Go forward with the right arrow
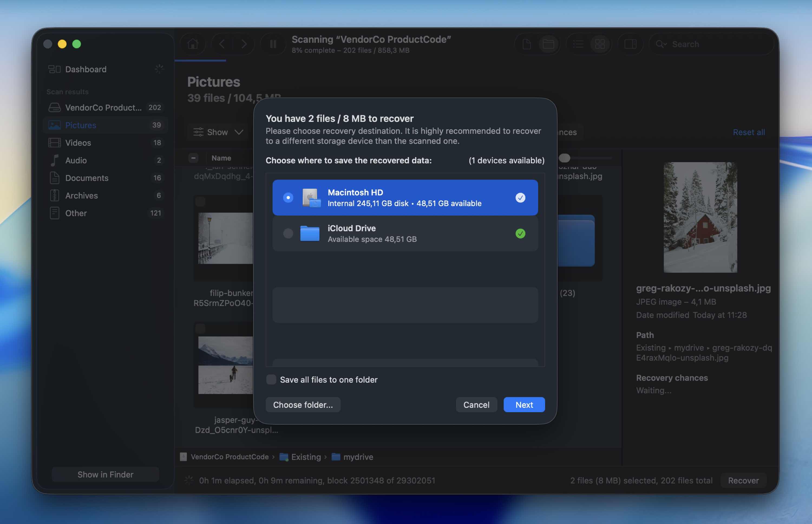Screen dimensions: 812x524 244,44
